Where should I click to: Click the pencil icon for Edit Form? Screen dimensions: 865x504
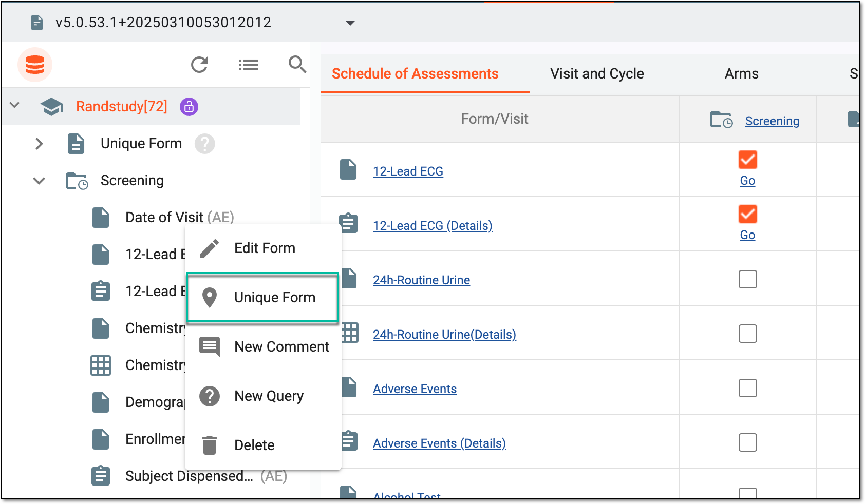tap(210, 248)
